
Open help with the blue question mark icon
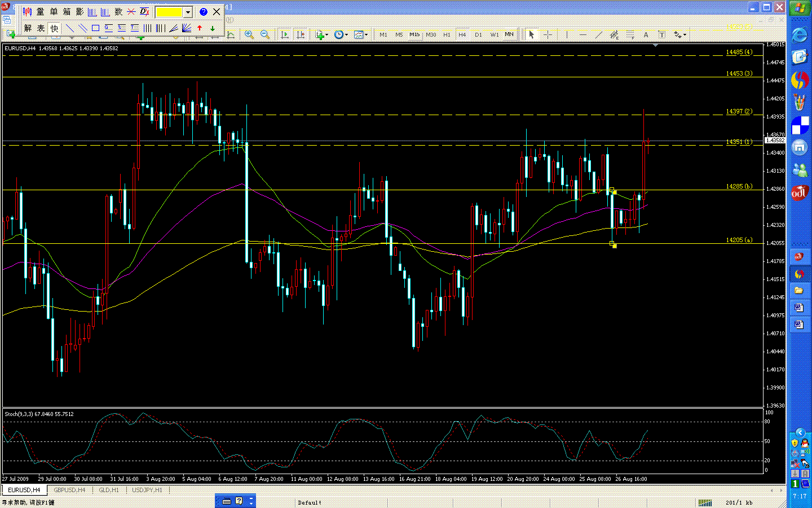coord(204,12)
